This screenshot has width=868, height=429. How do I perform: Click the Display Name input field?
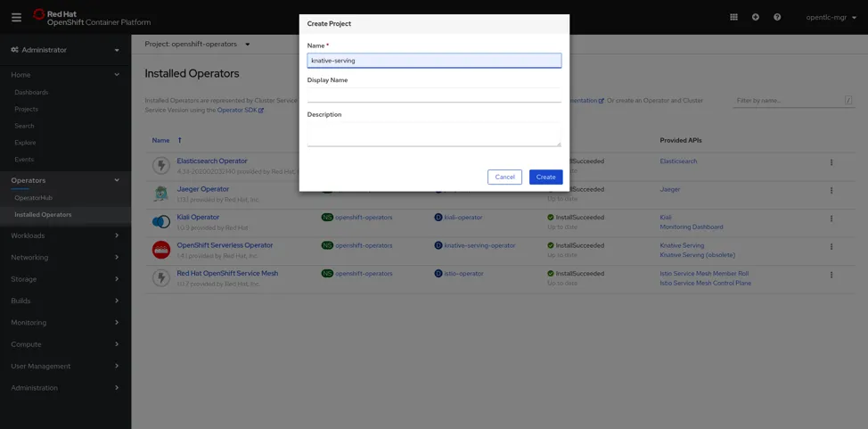(x=434, y=95)
